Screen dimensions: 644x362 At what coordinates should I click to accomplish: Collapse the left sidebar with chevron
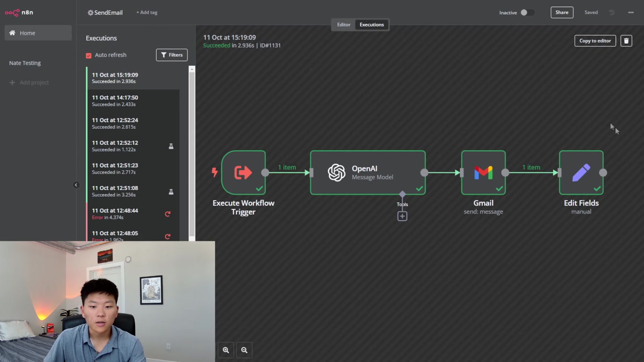pyautogui.click(x=76, y=185)
